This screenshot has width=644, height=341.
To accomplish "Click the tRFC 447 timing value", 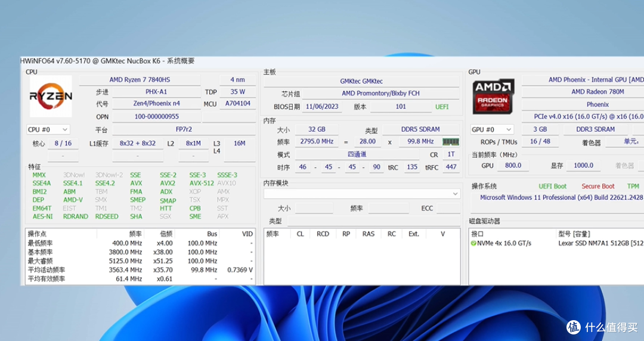I will (451, 167).
